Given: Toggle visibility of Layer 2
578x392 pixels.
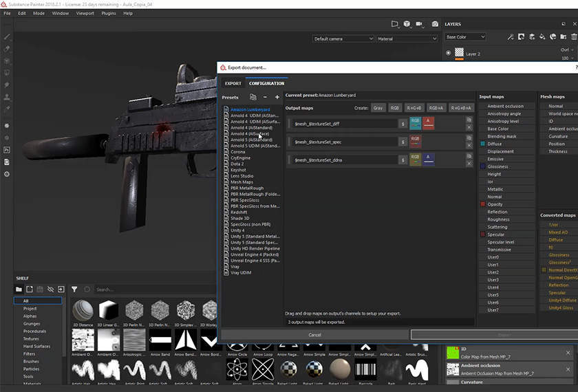Looking at the screenshot, I should pos(449,53).
